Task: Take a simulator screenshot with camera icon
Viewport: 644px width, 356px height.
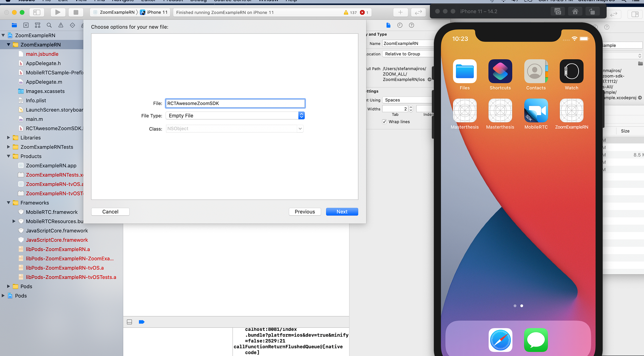Action: (x=558, y=12)
